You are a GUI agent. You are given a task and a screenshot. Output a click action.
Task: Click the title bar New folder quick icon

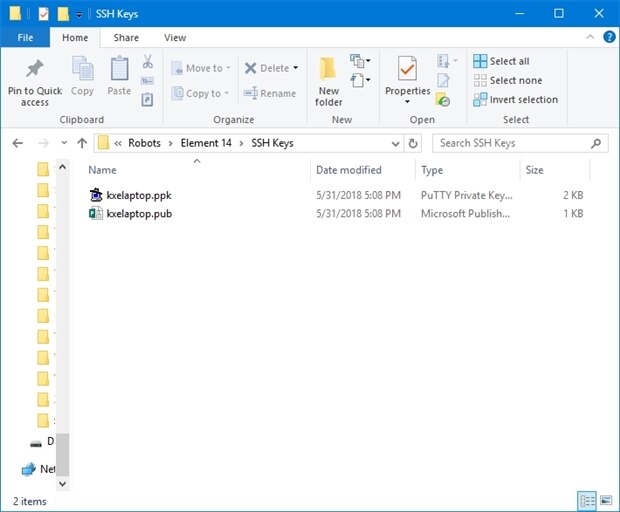(62, 14)
